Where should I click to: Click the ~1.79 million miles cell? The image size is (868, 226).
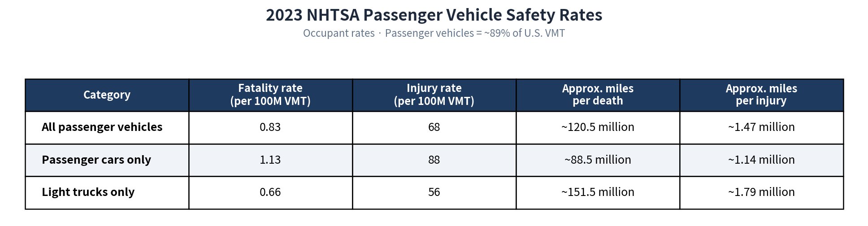pos(761,192)
